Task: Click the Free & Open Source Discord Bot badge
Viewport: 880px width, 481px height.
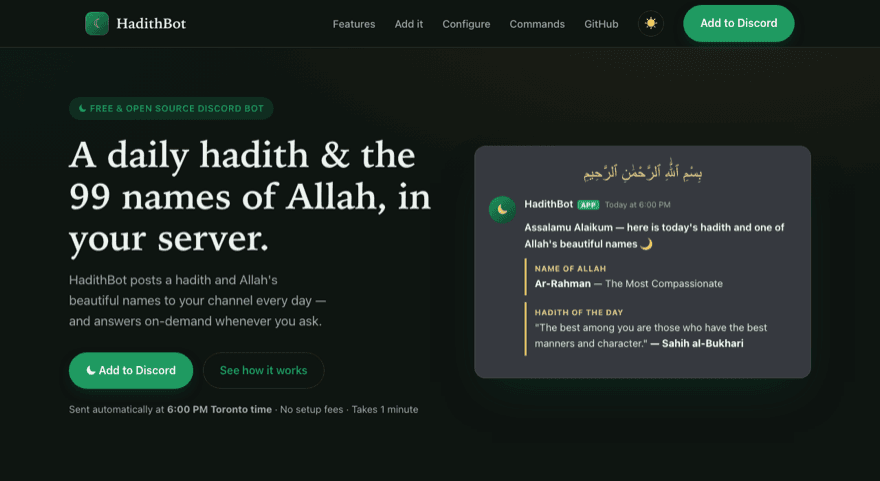Action: coord(171,108)
